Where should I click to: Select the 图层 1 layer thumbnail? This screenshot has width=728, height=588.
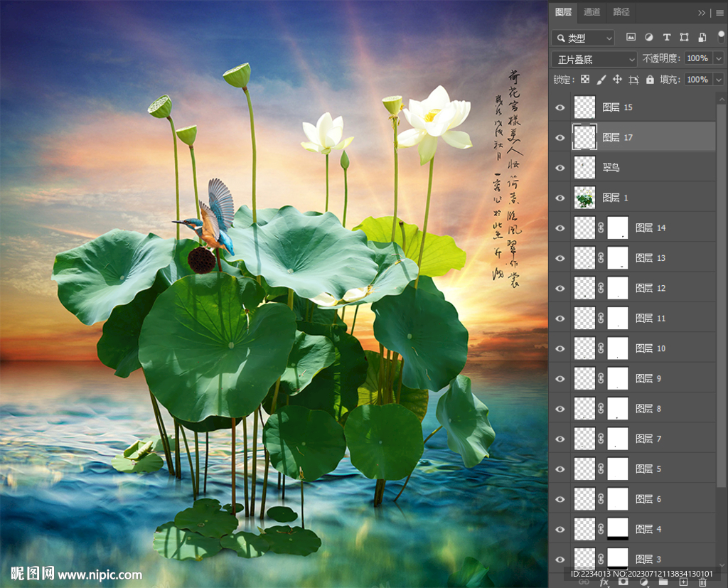584,198
